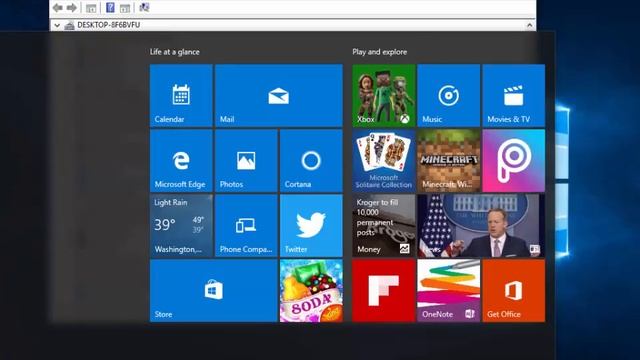The image size is (640, 360).
Task: Open the News tile with the podium photo
Action: [x=481, y=226]
